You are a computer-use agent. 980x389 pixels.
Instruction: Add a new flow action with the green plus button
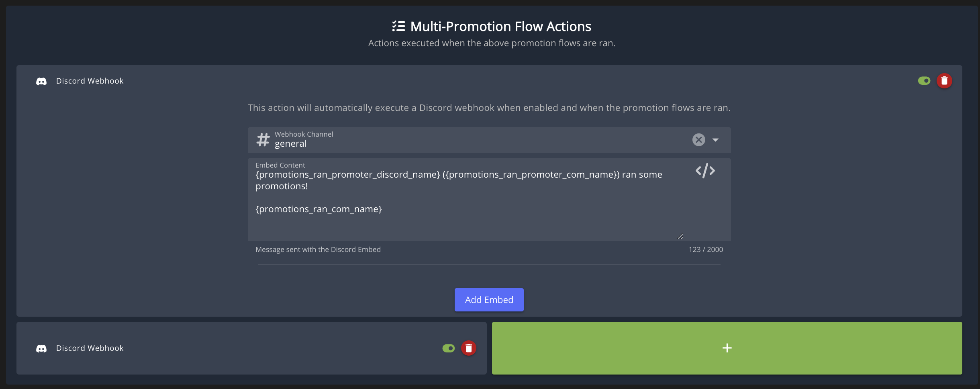coord(727,348)
